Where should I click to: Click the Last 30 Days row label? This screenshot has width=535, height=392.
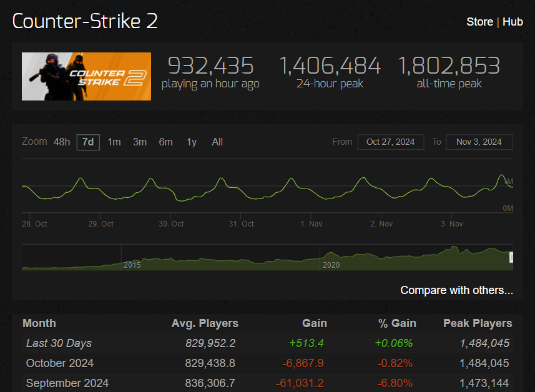59,343
